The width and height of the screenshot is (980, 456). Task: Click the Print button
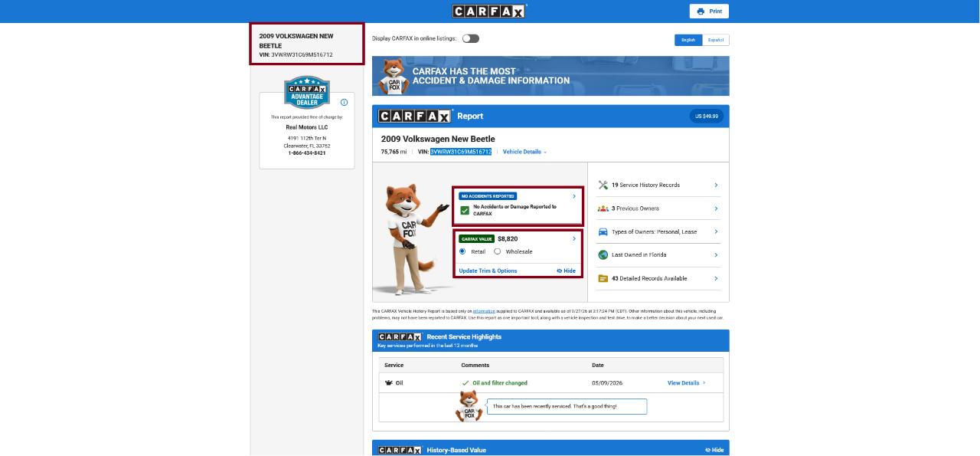(709, 11)
